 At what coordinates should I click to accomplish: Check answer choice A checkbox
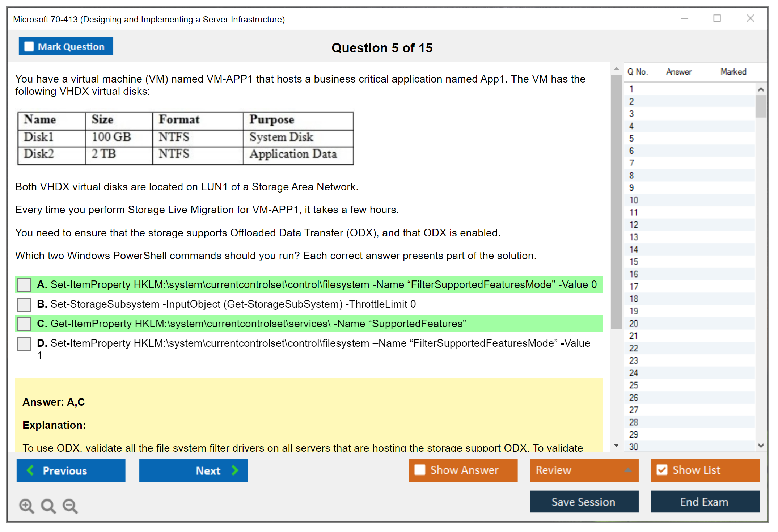point(24,285)
